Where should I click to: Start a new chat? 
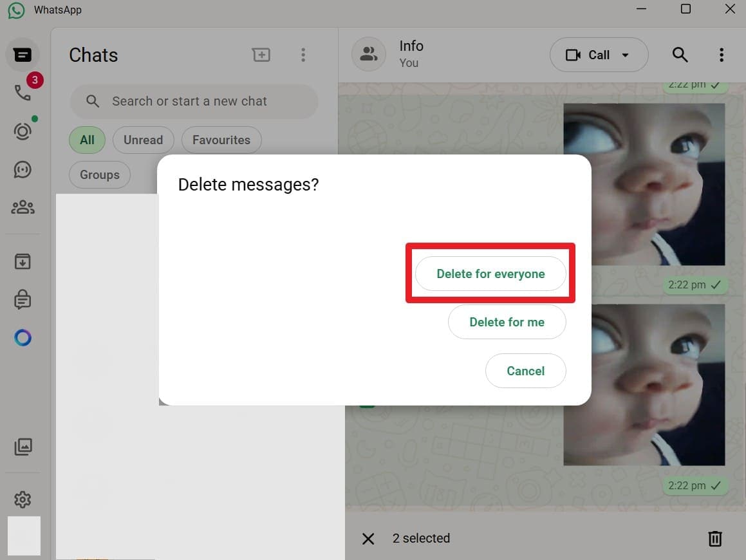point(261,55)
